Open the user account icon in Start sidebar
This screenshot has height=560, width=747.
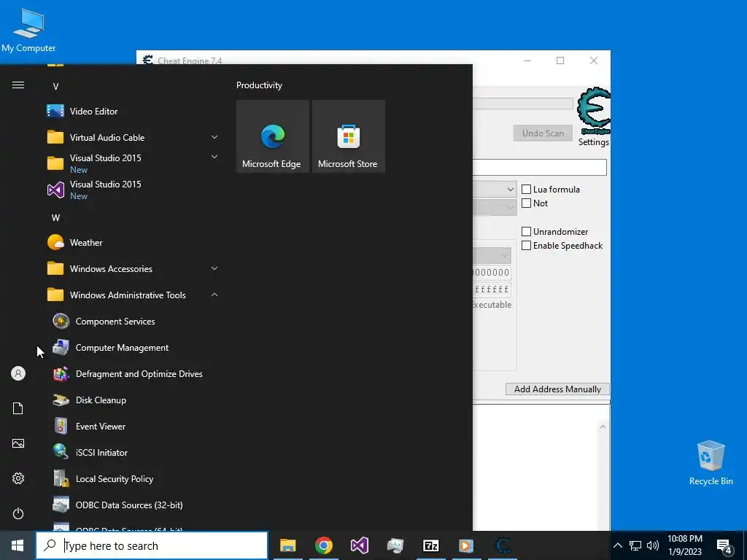tap(18, 373)
